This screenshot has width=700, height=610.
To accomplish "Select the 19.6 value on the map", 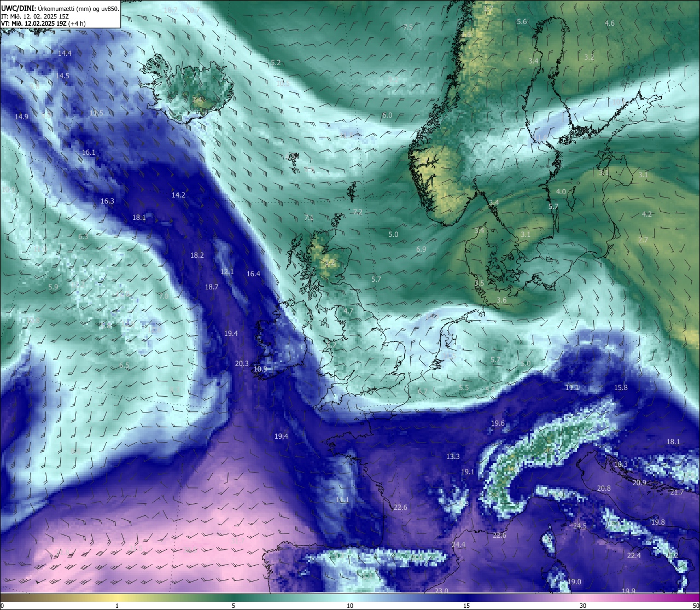I will coord(498,423).
